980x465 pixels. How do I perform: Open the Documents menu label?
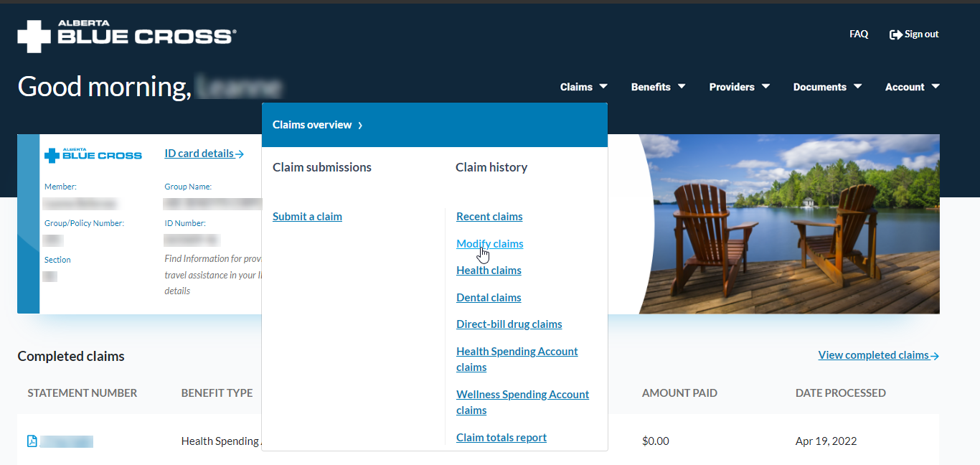pos(820,87)
